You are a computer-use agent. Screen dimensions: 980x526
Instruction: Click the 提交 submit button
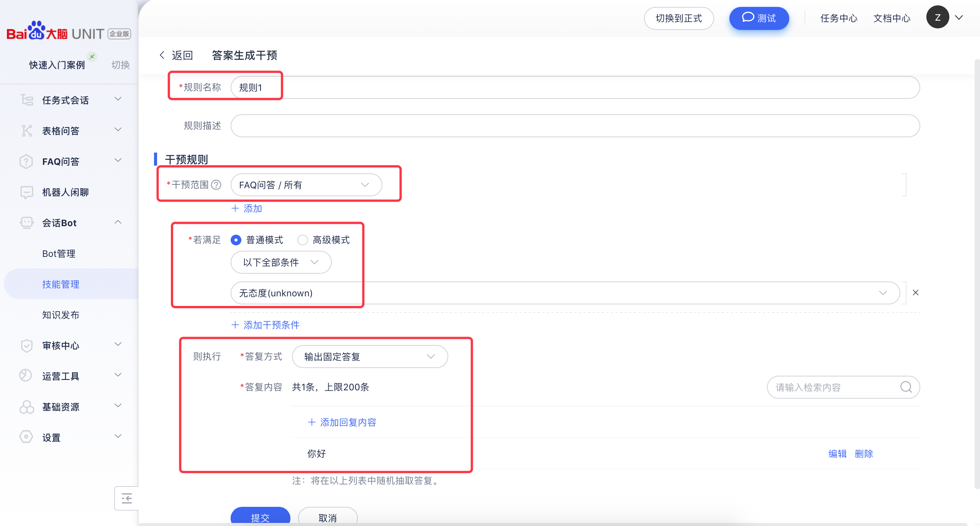pyautogui.click(x=260, y=517)
